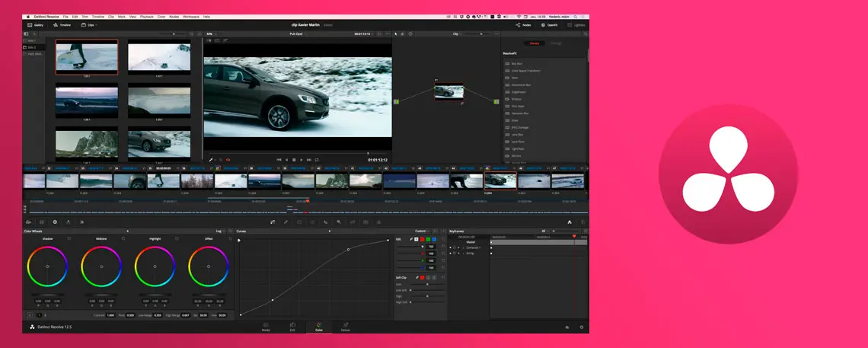
Task: Click the Play forward button in viewer
Action: [x=302, y=159]
